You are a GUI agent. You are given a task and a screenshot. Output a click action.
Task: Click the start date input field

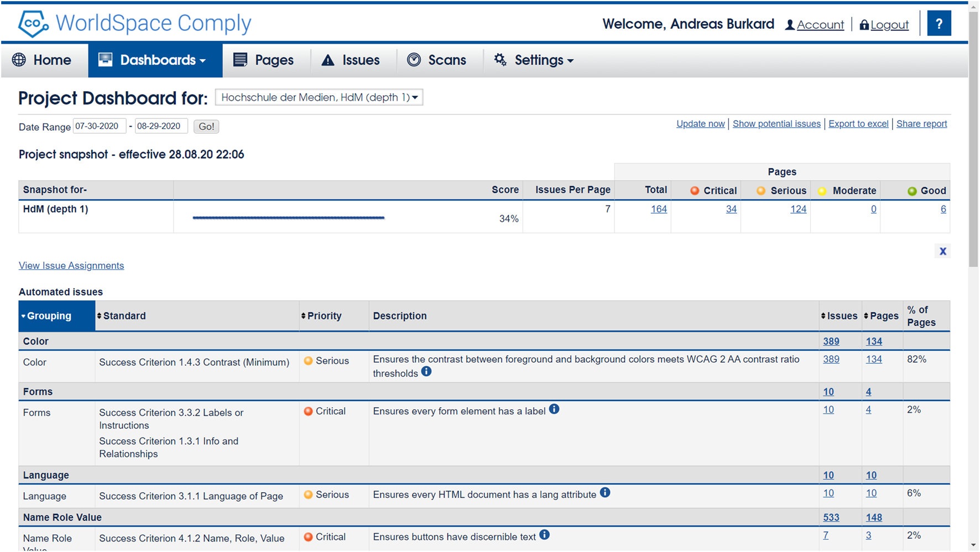(x=99, y=126)
